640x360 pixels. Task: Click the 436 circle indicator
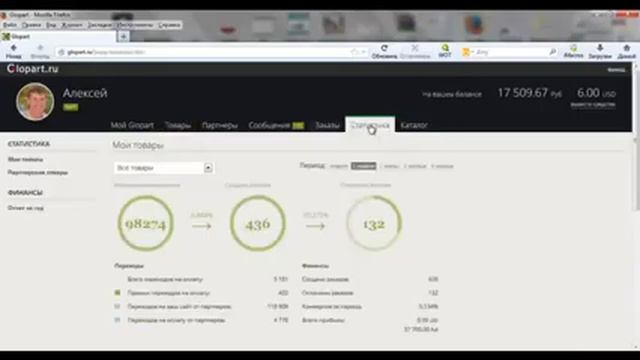[258, 223]
